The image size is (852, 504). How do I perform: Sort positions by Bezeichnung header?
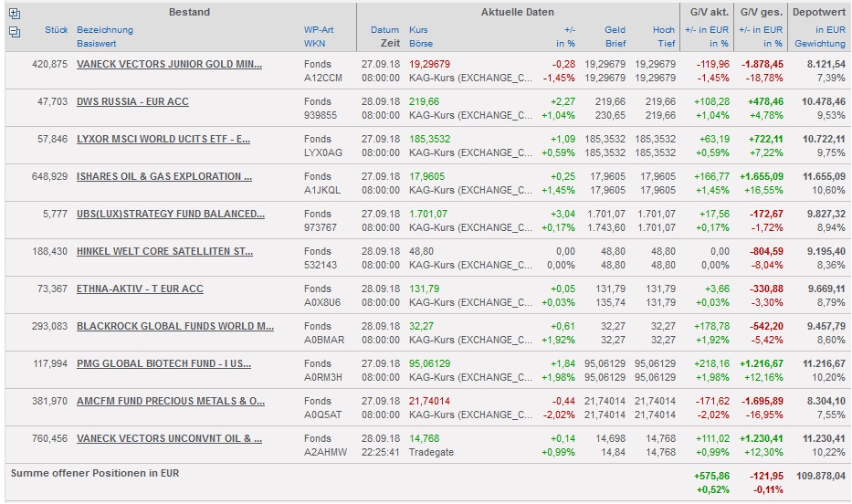[x=104, y=30]
